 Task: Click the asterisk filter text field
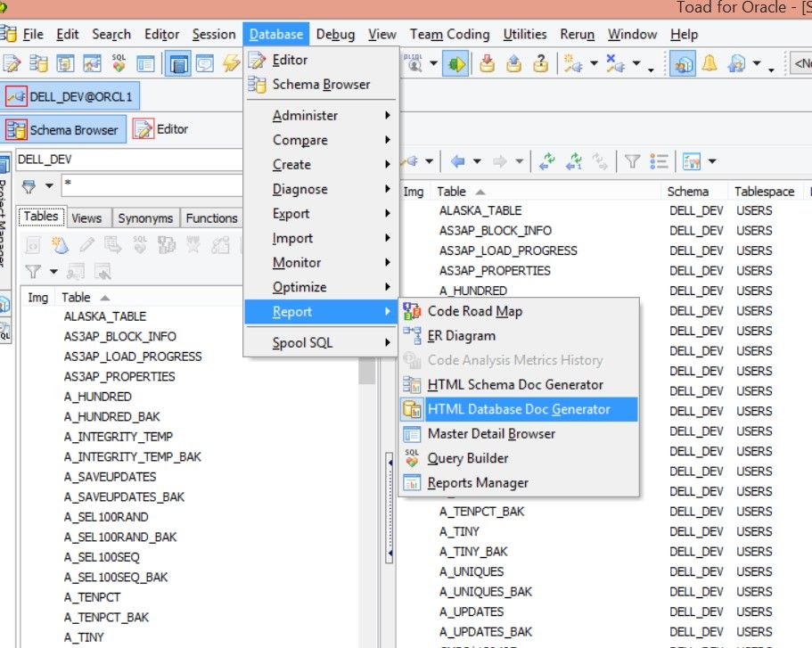152,185
